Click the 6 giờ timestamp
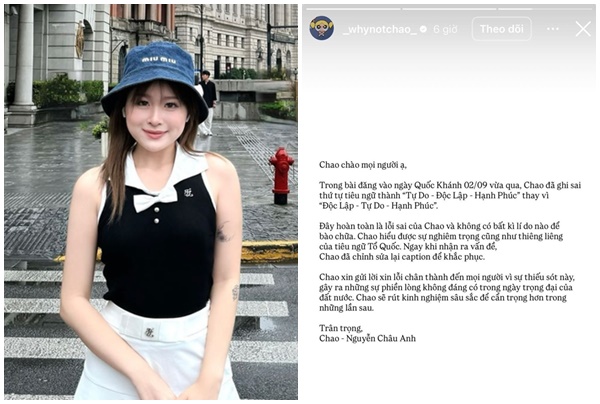 [x=445, y=29]
